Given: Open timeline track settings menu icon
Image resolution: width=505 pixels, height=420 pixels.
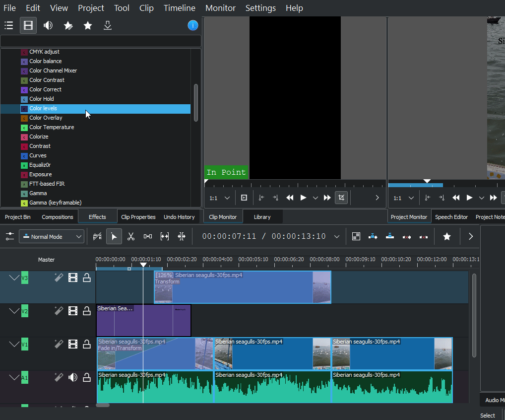Looking at the screenshot, I should point(9,237).
